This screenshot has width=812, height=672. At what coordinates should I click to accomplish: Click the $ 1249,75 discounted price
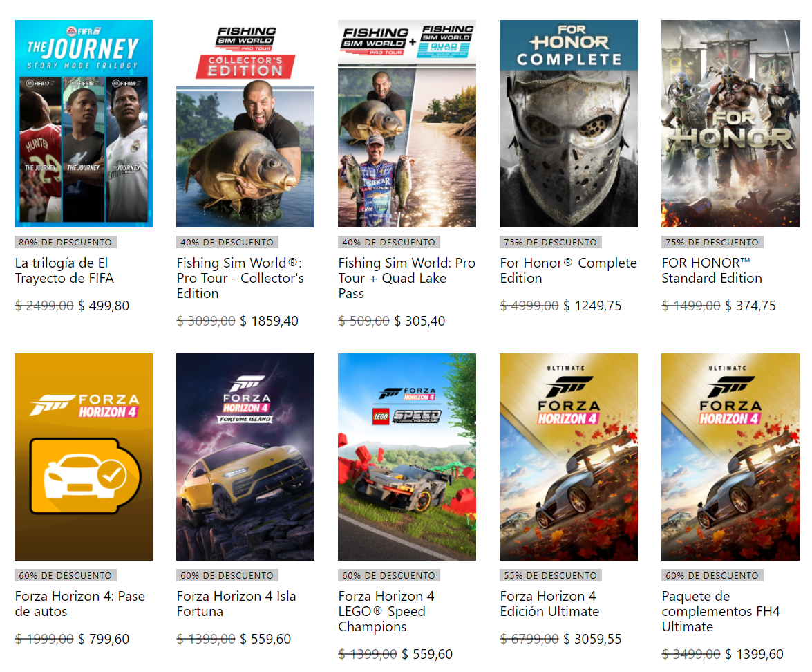[x=592, y=306]
